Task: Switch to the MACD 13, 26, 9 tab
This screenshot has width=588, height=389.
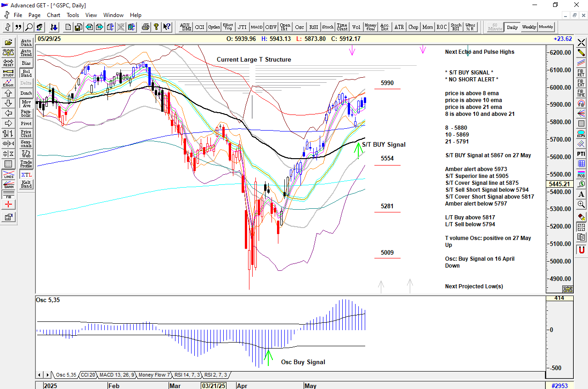Action: [117, 375]
